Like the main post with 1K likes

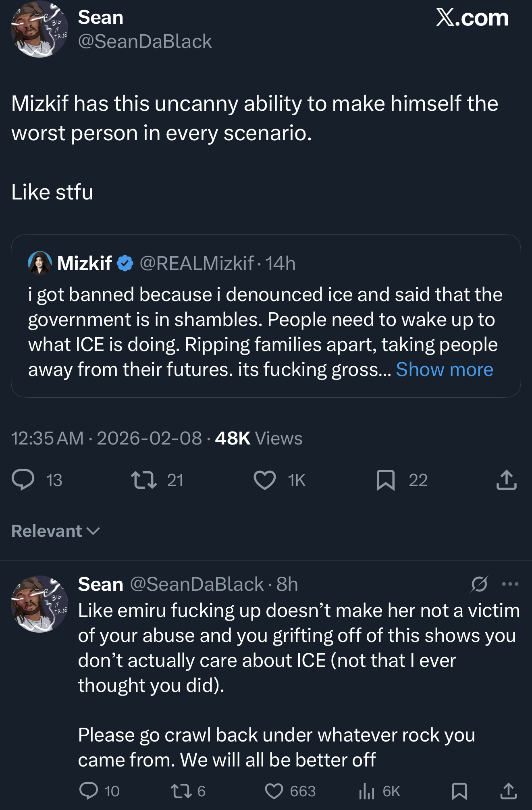[265, 480]
